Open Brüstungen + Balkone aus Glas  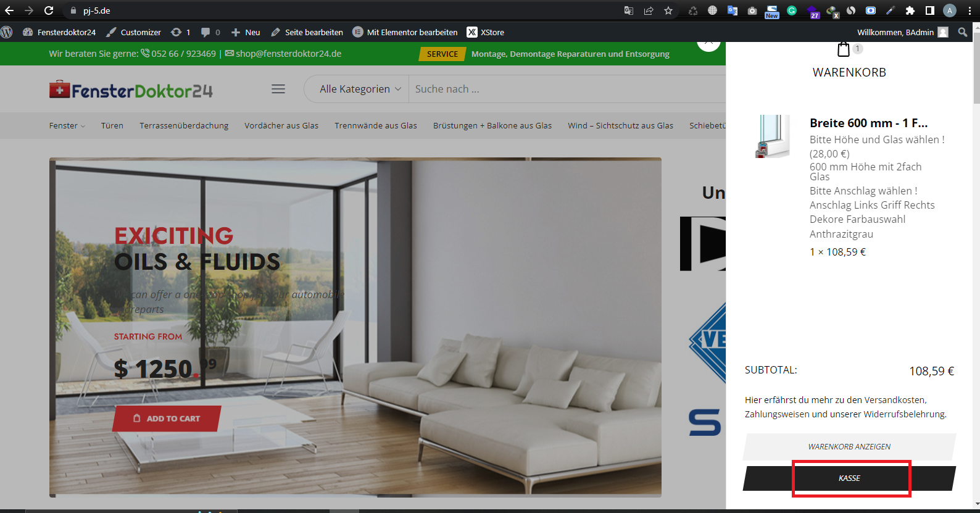(492, 125)
